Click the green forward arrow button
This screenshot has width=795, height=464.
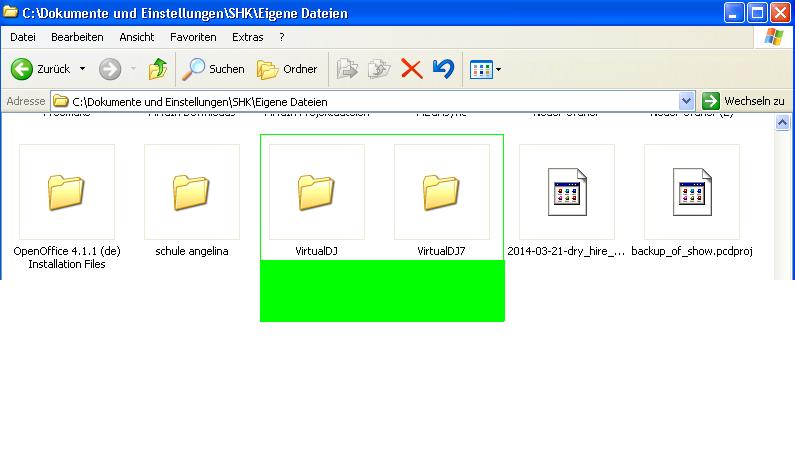[x=110, y=69]
